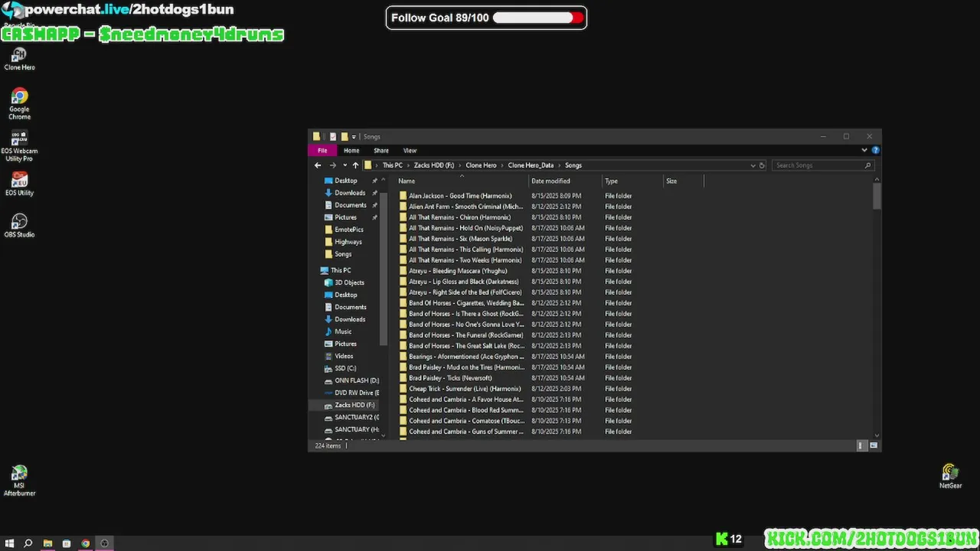Launch Google Chrome from the desktop
The height and width of the screenshot is (551, 980).
(x=19, y=104)
